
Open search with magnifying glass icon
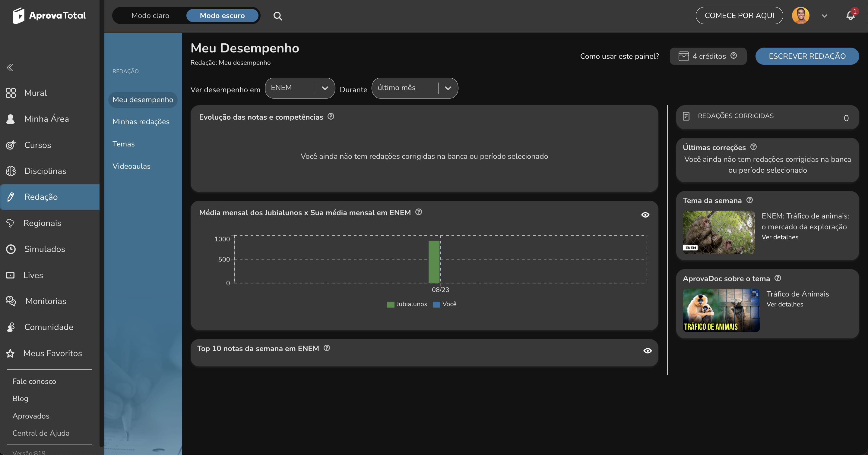(x=278, y=16)
